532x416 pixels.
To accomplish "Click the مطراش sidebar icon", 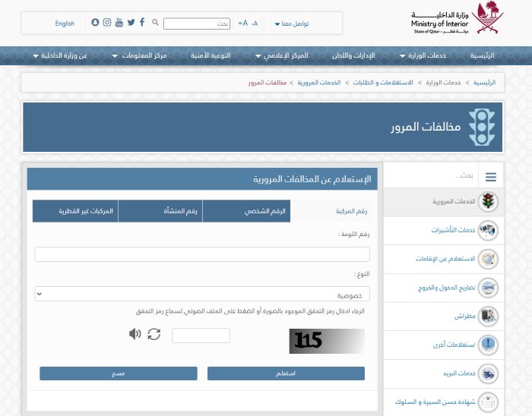I will coord(488,316).
